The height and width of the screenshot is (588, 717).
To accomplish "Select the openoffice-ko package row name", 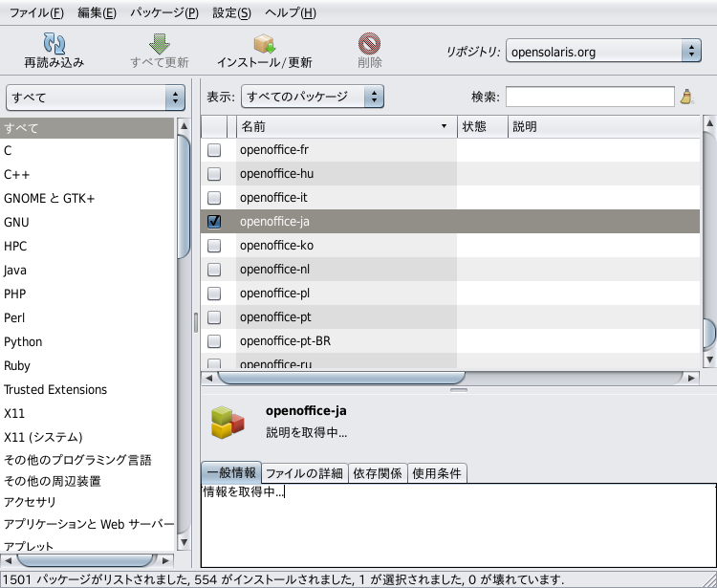I will 276,246.
